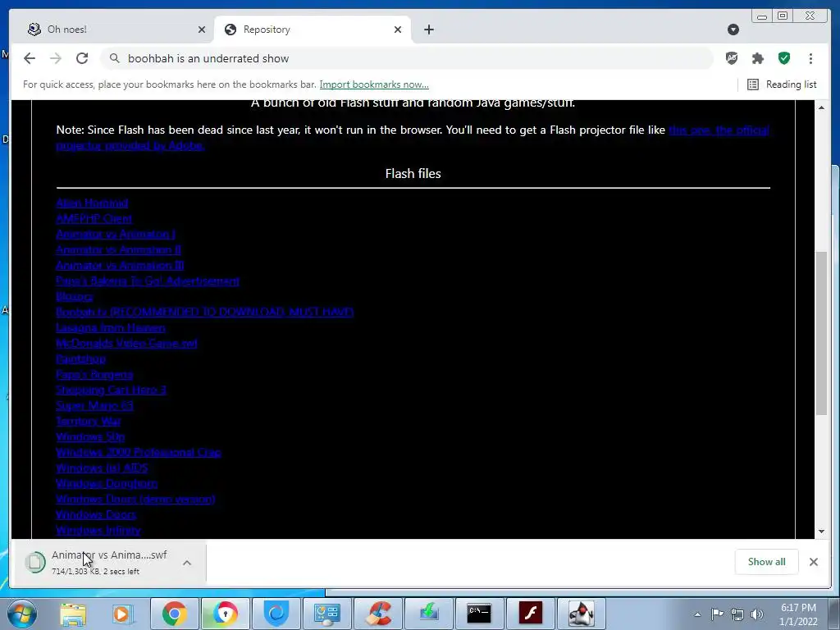Open the Alien Hominid link

point(92,203)
